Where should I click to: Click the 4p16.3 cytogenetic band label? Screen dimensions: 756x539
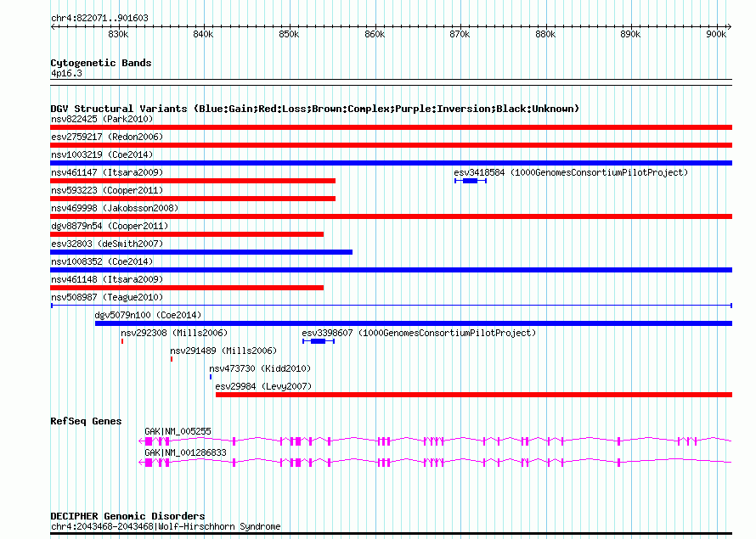(66, 73)
